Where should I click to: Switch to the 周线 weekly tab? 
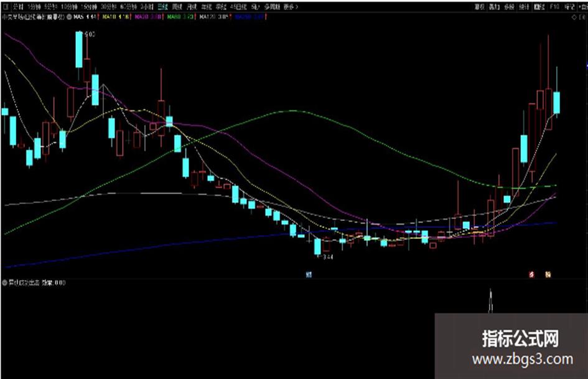pos(177,7)
